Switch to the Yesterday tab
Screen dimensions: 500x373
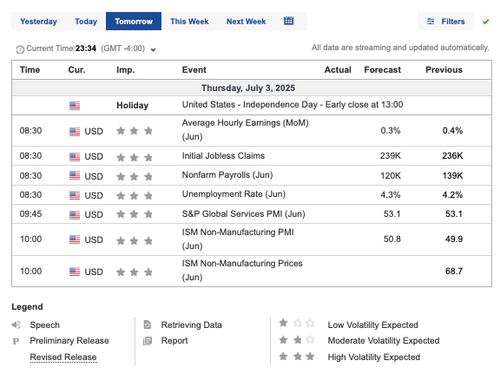pyautogui.click(x=38, y=21)
